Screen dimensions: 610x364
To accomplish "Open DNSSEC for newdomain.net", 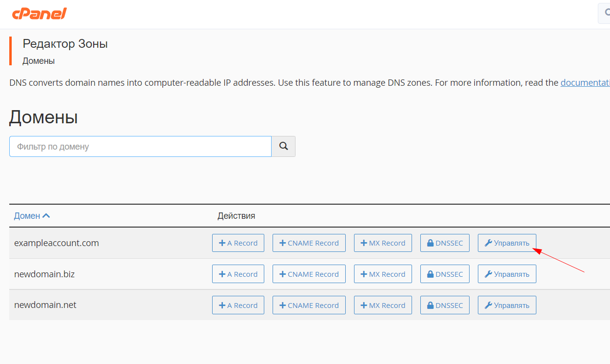I will click(445, 306).
